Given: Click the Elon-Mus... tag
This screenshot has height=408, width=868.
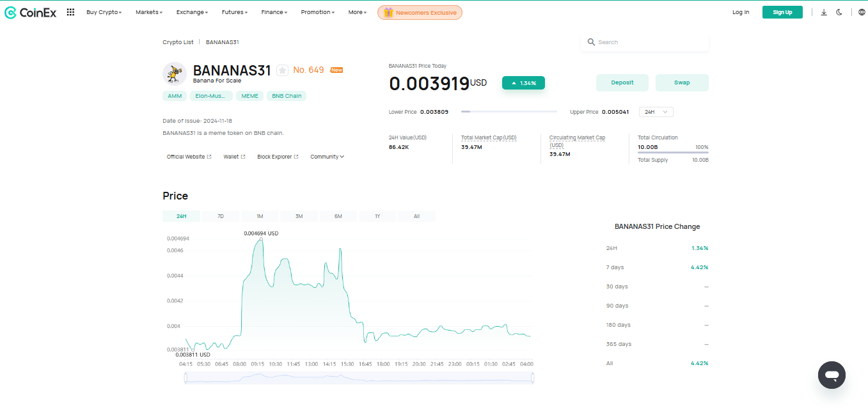Looking at the screenshot, I should coord(210,96).
